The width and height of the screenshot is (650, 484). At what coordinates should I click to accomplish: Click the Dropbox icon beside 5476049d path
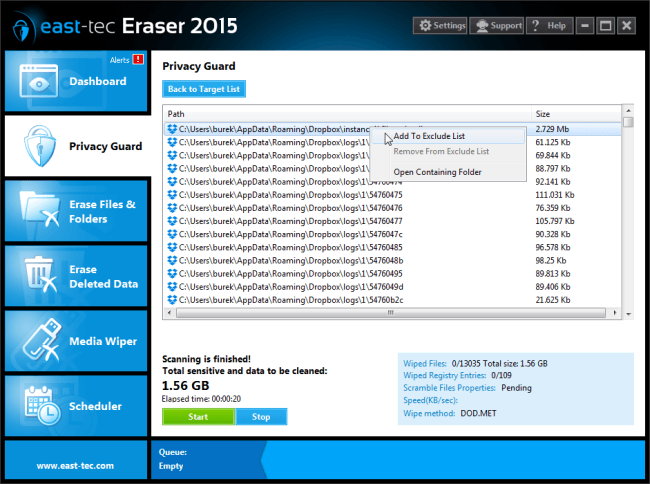pos(172,287)
